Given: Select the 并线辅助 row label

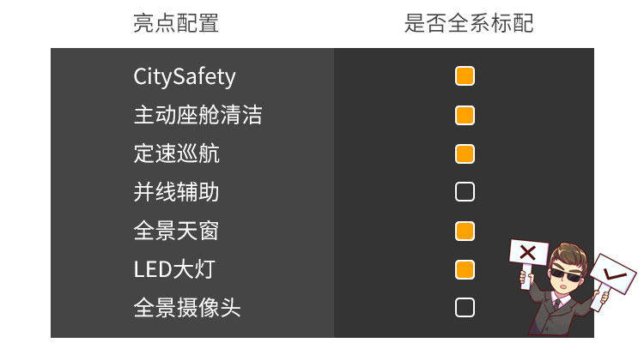Looking at the screenshot, I should pos(176,192).
